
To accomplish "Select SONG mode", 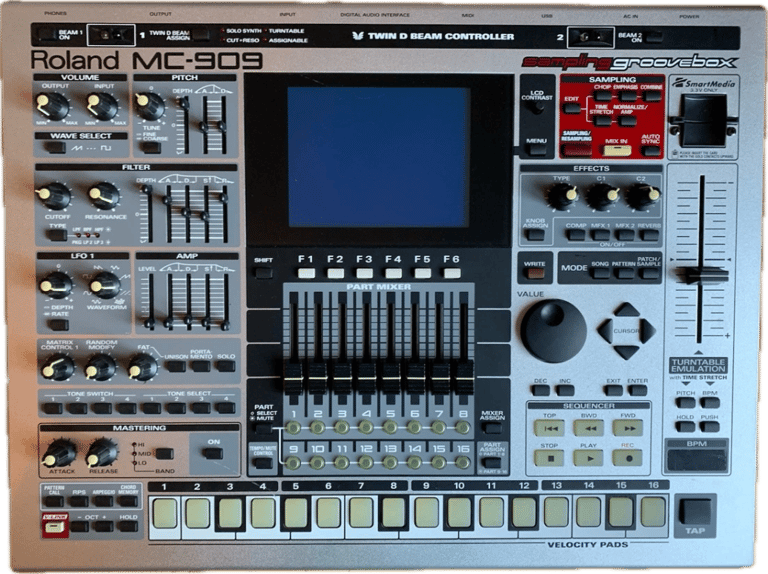I will [600, 273].
